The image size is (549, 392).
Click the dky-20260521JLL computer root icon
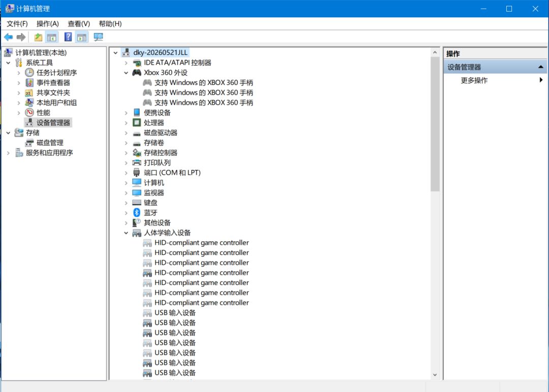click(126, 53)
